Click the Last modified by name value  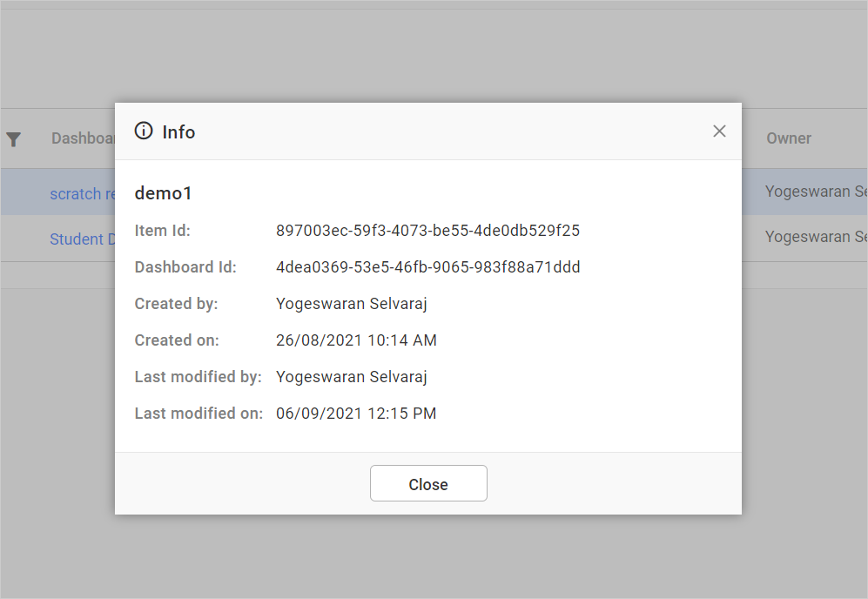click(352, 377)
